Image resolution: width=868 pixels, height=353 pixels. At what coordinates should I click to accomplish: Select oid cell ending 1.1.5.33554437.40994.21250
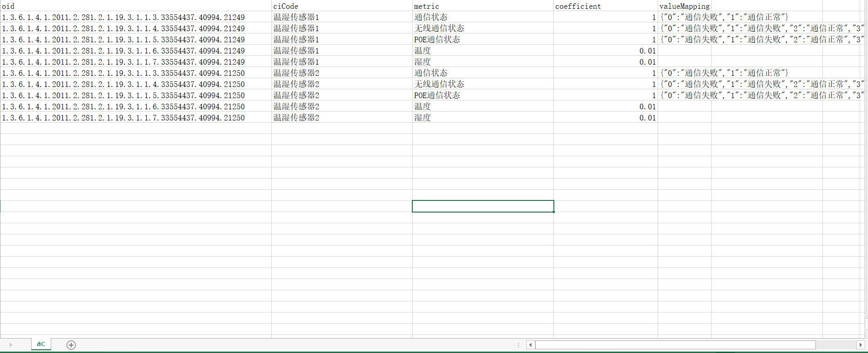[x=136, y=95]
